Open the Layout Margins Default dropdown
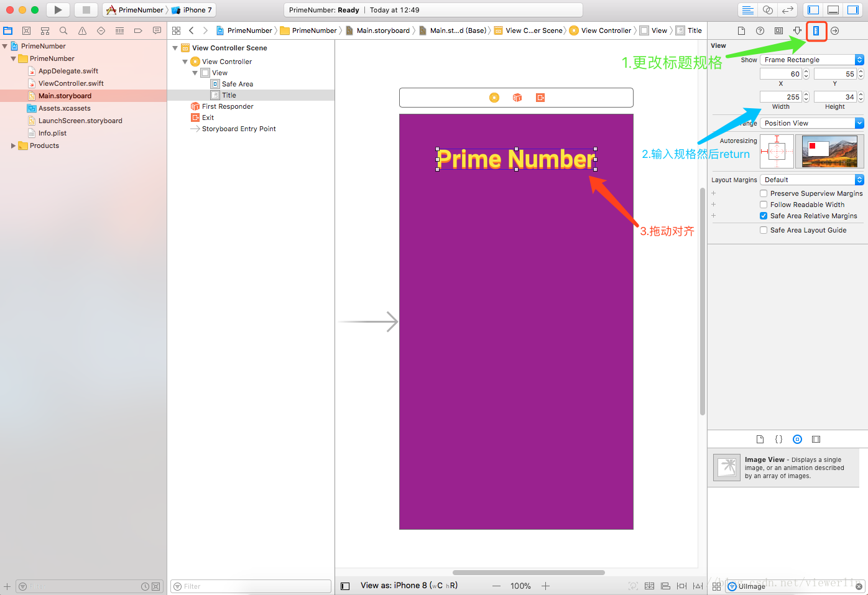The image size is (868, 595). click(812, 180)
